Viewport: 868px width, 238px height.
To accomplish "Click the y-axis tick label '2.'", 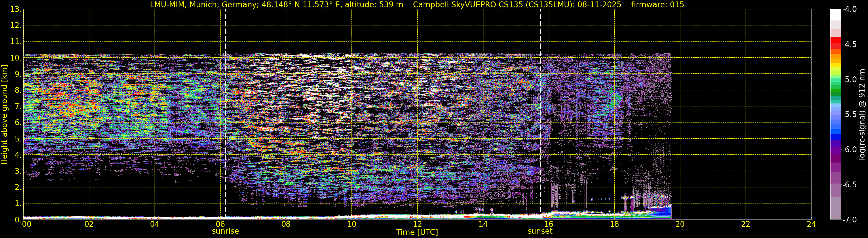I will tap(18, 188).
